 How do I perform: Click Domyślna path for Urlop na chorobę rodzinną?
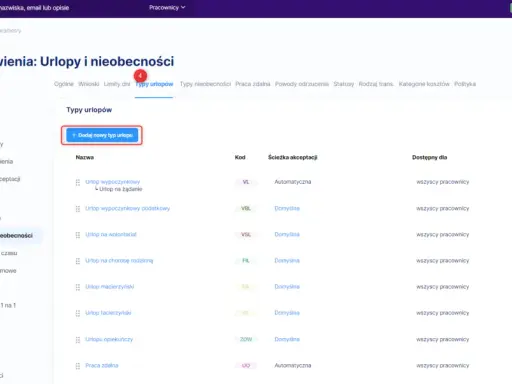[x=287, y=260]
